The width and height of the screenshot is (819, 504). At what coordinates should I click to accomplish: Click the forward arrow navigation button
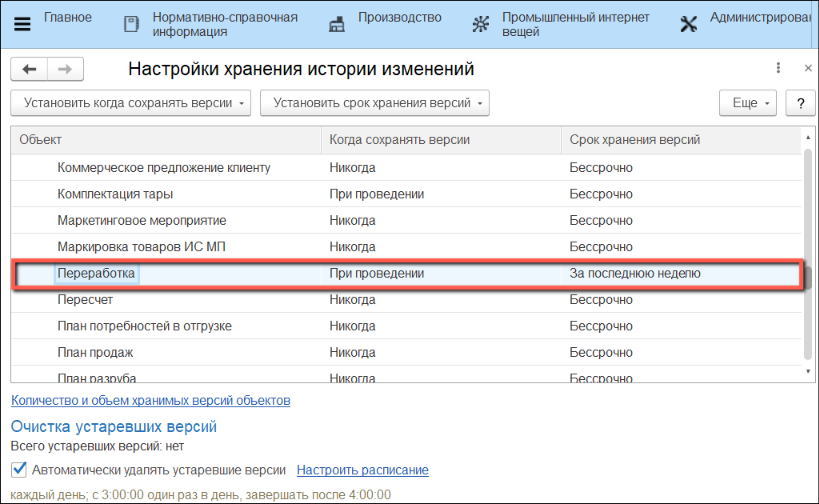65,69
